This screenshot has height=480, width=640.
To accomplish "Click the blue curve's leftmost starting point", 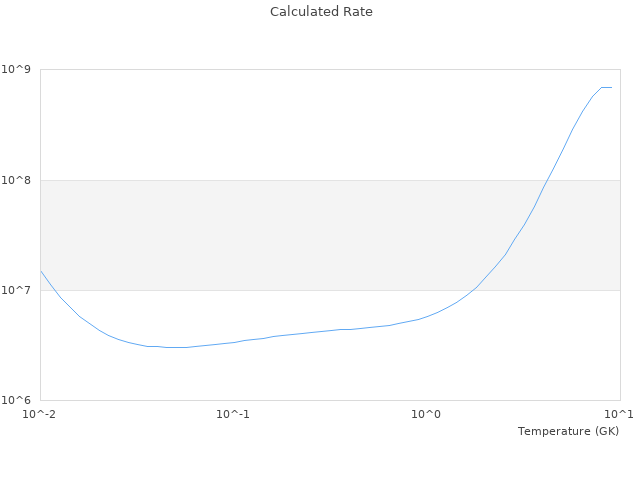I will pos(41,271).
